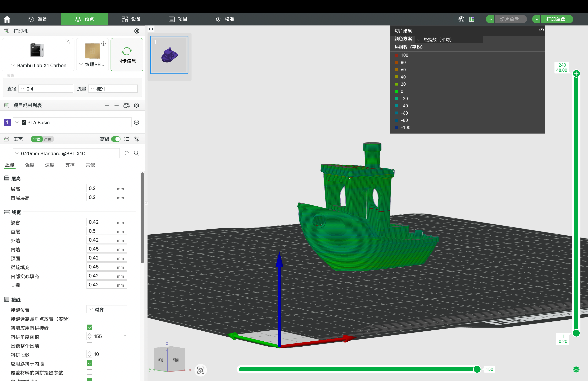Open printer settings gear icon
The width and height of the screenshot is (588, 381).
pos(137,31)
